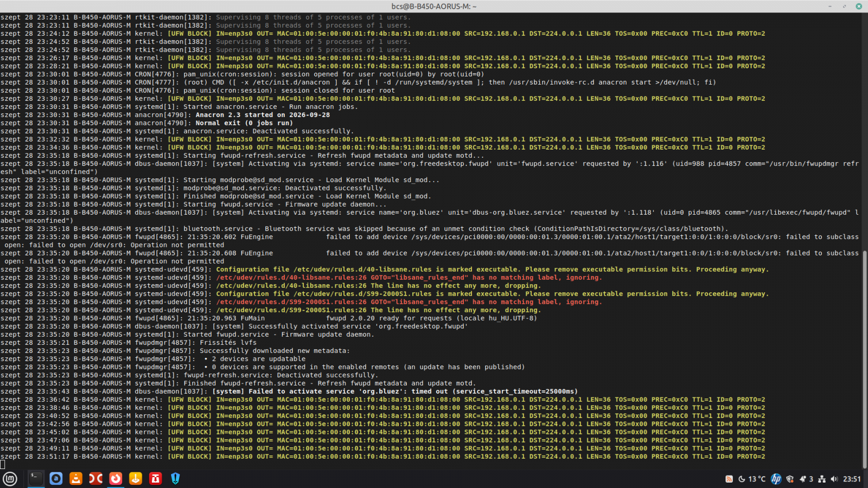Open the blue shield-and-sword app icon

click(175, 478)
